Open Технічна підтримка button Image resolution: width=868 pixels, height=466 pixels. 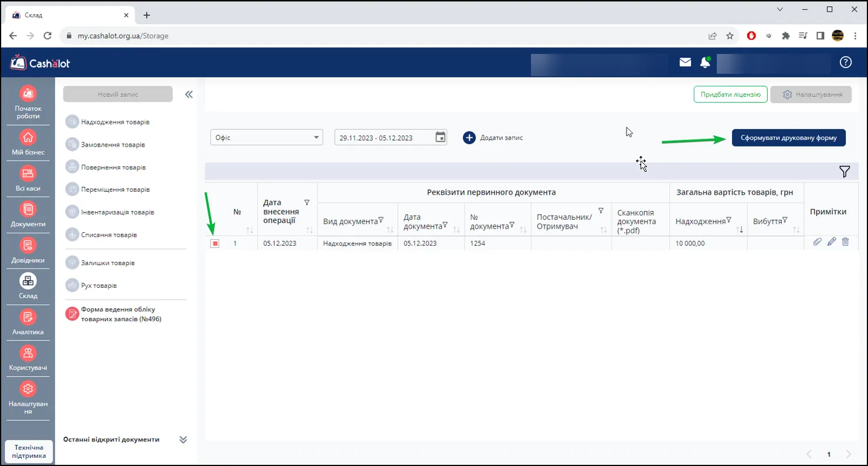pyautogui.click(x=29, y=451)
